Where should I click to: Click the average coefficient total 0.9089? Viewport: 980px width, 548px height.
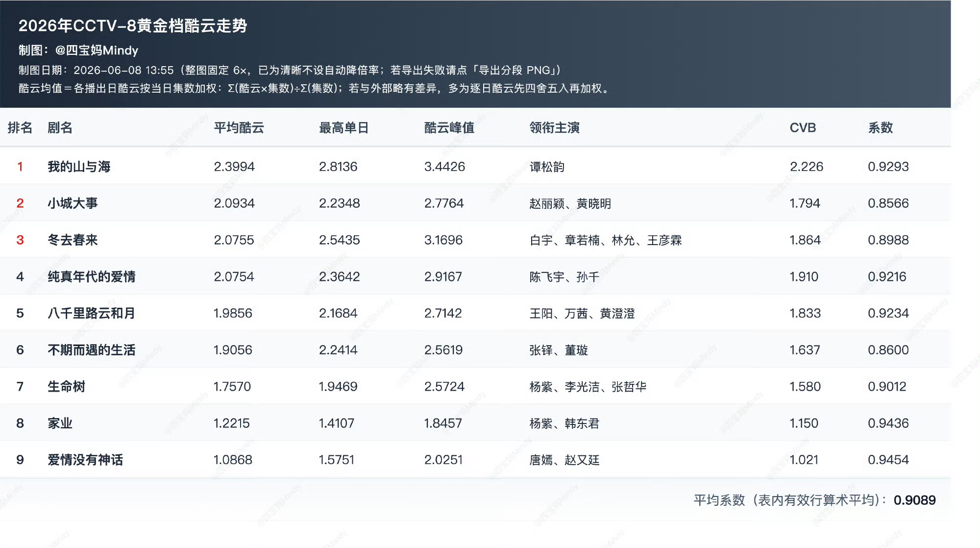pos(915,500)
